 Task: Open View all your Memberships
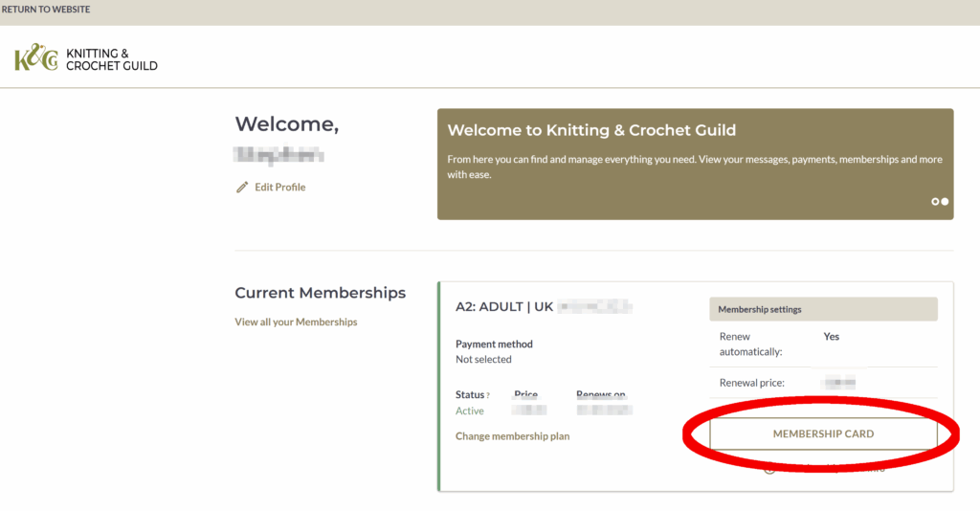(297, 322)
